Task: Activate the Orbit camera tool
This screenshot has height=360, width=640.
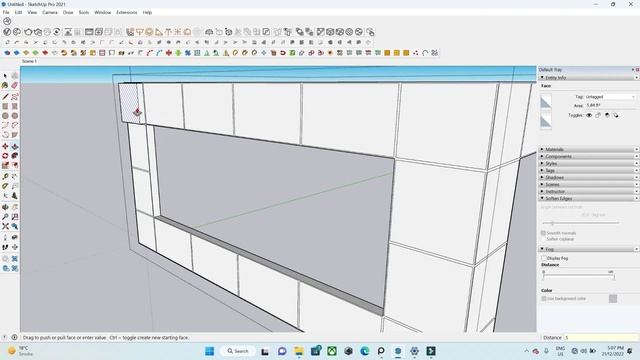Action: (x=5, y=207)
